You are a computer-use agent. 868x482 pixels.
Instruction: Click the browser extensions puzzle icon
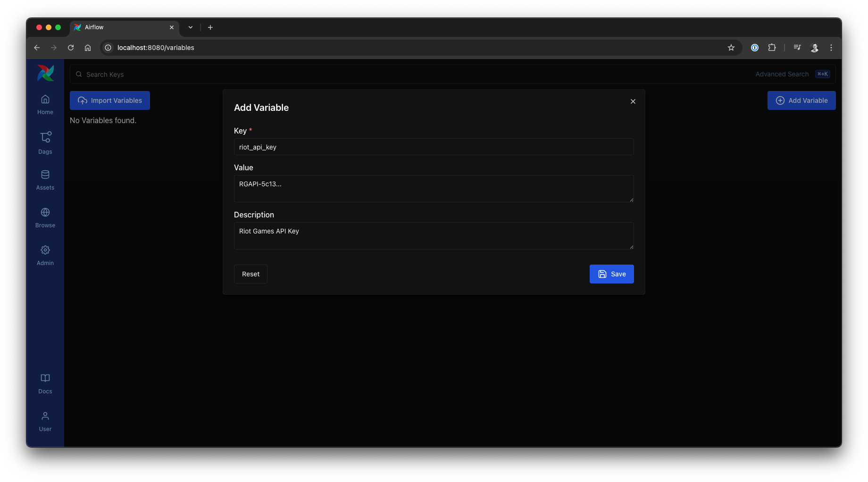click(x=772, y=48)
